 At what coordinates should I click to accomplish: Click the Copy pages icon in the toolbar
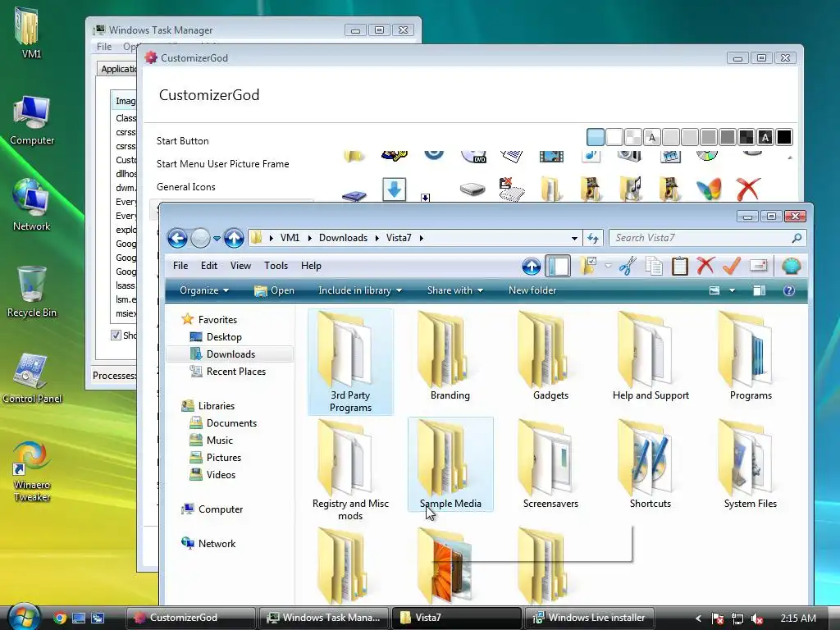[x=654, y=266]
